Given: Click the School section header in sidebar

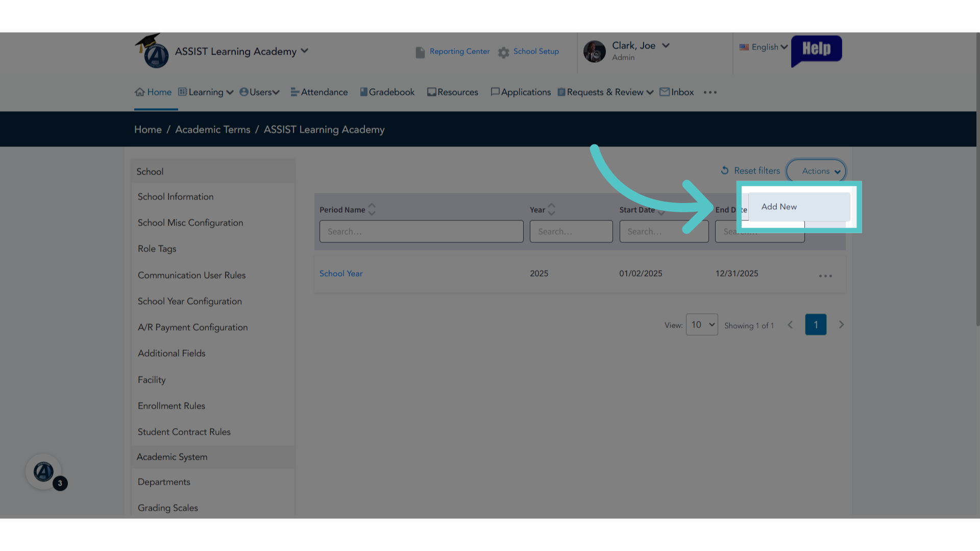Looking at the screenshot, I should (213, 171).
